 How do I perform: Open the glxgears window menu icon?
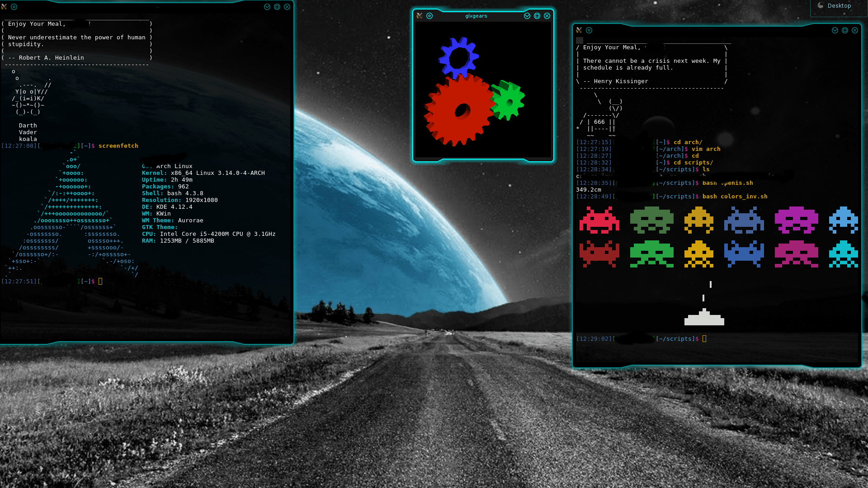coord(420,16)
